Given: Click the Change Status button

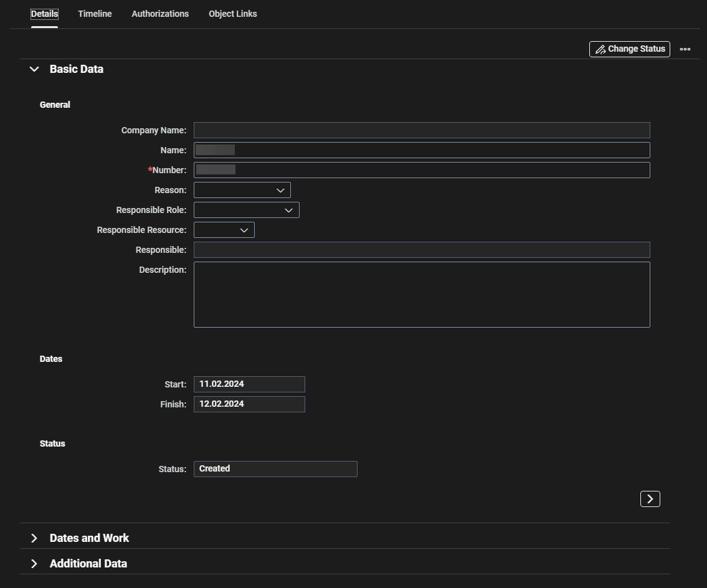Looking at the screenshot, I should coord(629,49).
